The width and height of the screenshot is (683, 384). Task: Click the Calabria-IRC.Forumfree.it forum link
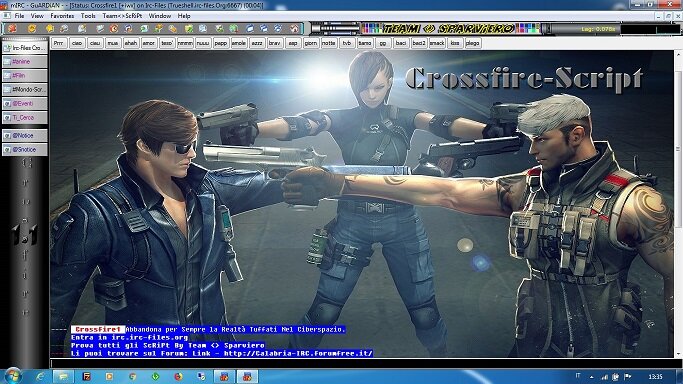(x=298, y=353)
